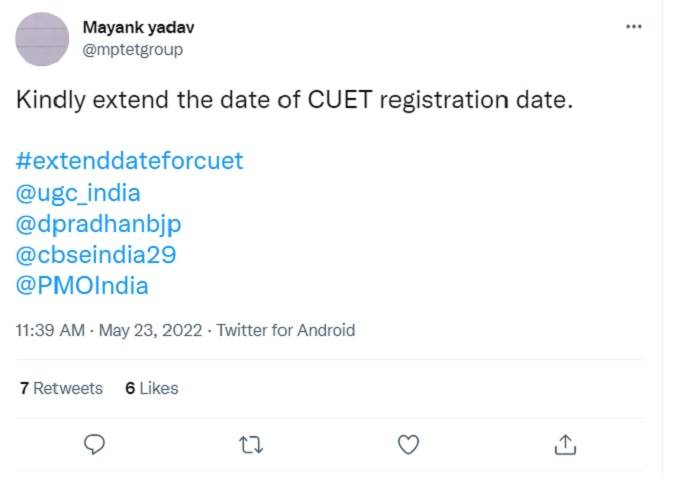
Task: Like the tweet with the heart icon
Action: tap(408, 442)
